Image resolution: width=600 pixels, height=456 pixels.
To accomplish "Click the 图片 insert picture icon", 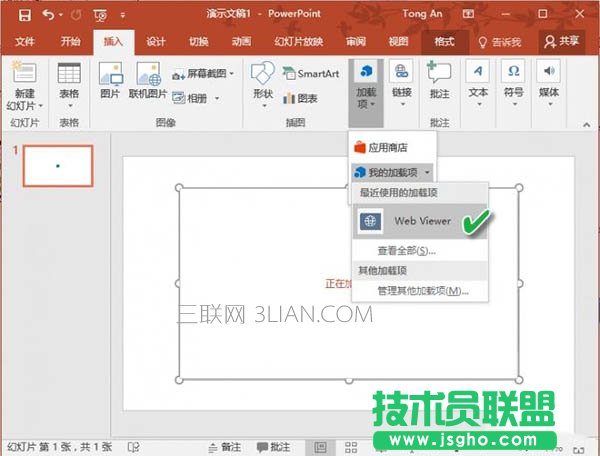I will point(110,73).
